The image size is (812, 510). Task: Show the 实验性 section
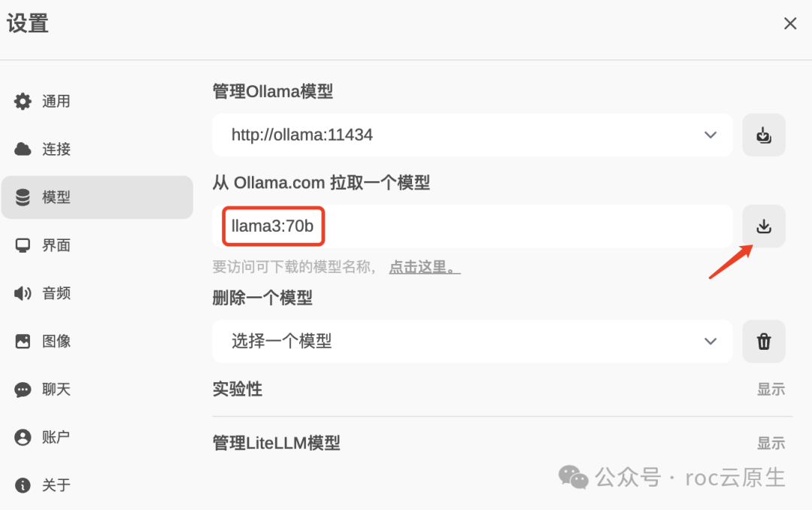pyautogui.click(x=771, y=389)
